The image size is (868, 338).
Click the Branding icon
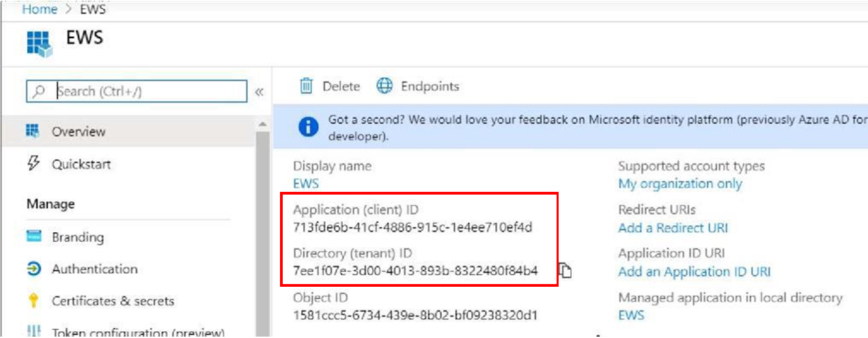tap(33, 237)
